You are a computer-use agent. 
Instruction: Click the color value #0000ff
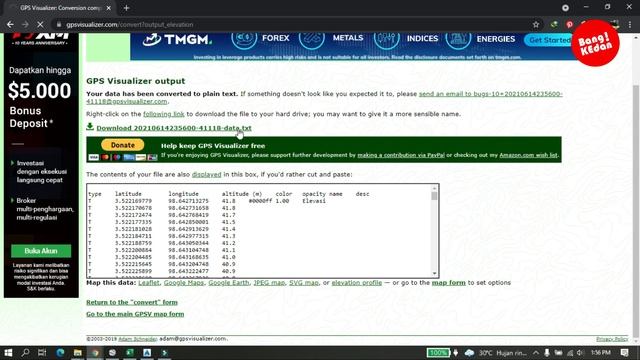pos(260,201)
